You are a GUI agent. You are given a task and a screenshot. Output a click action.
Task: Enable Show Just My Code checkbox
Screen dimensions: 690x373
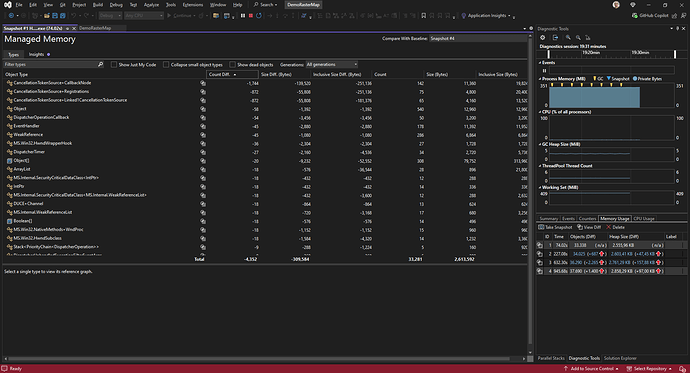114,65
